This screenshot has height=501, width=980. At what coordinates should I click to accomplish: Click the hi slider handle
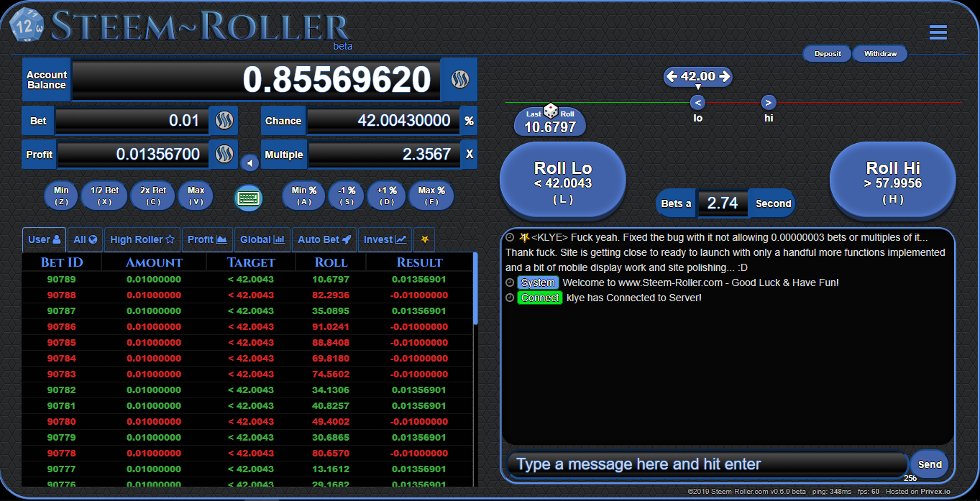(769, 102)
